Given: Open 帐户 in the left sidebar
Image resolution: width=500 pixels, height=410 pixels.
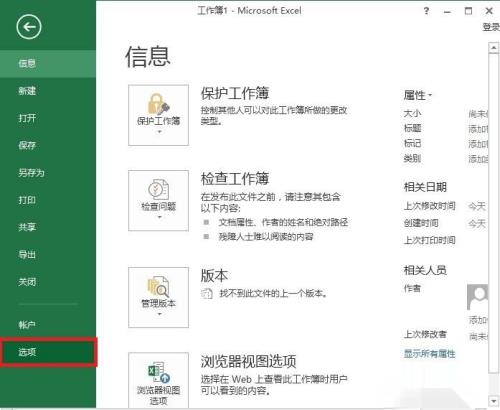Looking at the screenshot, I should (x=48, y=325).
